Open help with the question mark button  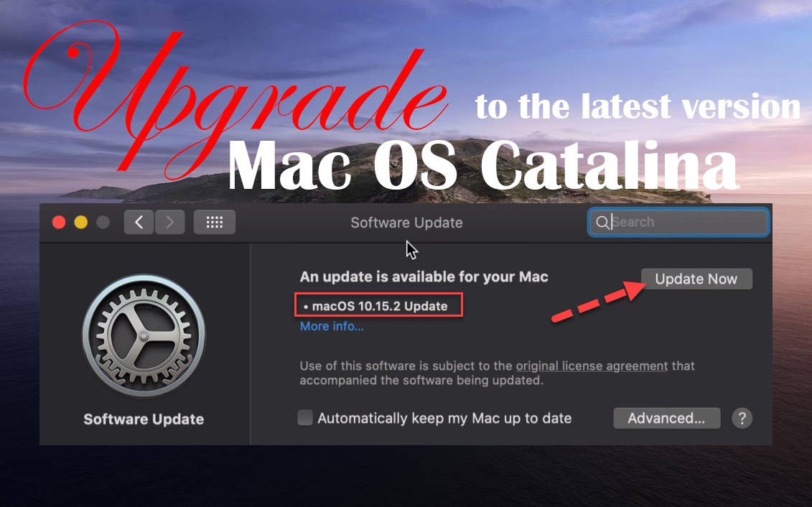coord(742,418)
